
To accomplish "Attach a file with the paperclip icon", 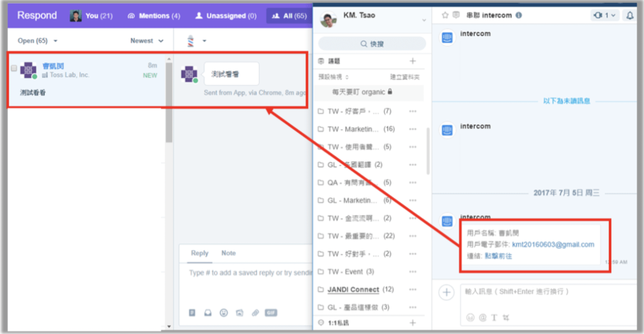I will (x=255, y=313).
